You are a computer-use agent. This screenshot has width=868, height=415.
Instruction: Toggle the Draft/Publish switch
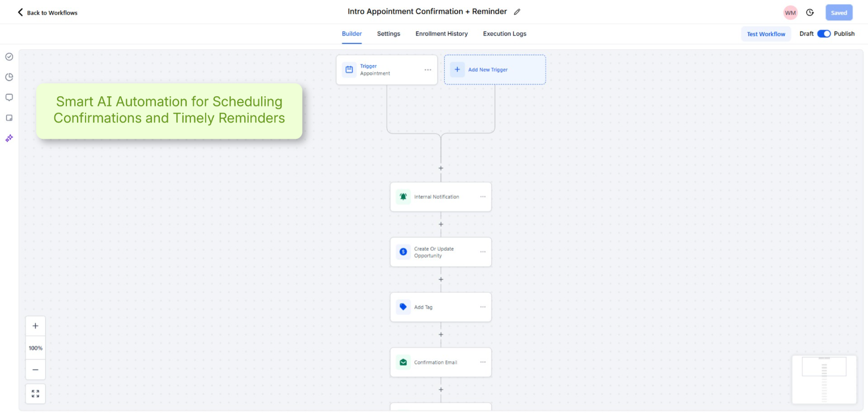click(823, 34)
